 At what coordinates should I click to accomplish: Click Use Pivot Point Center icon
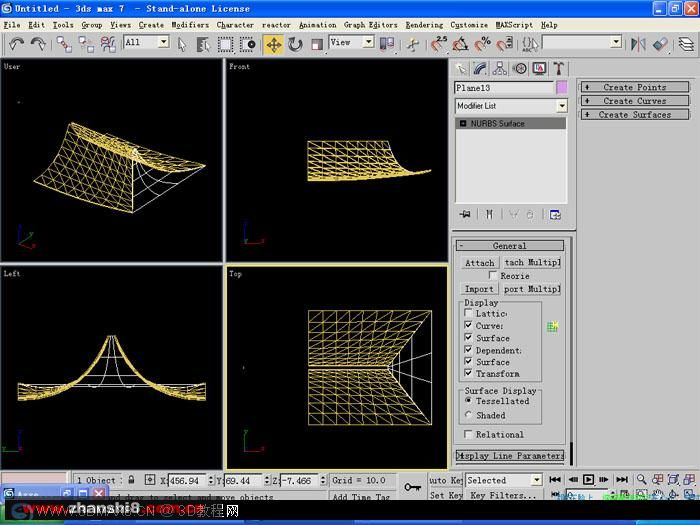click(x=387, y=44)
